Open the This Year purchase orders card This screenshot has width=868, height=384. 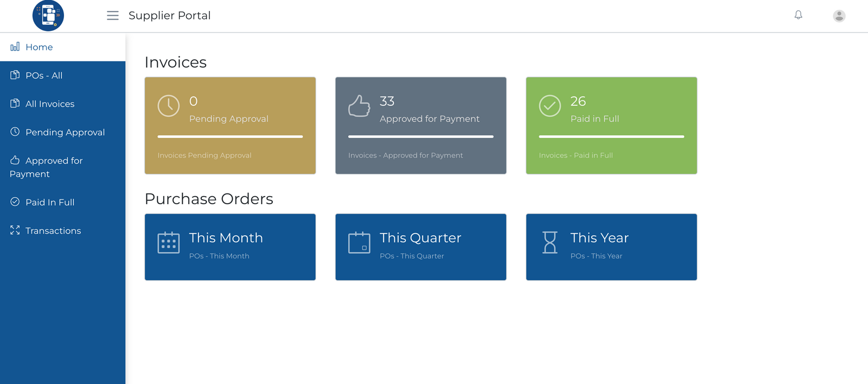(611, 247)
